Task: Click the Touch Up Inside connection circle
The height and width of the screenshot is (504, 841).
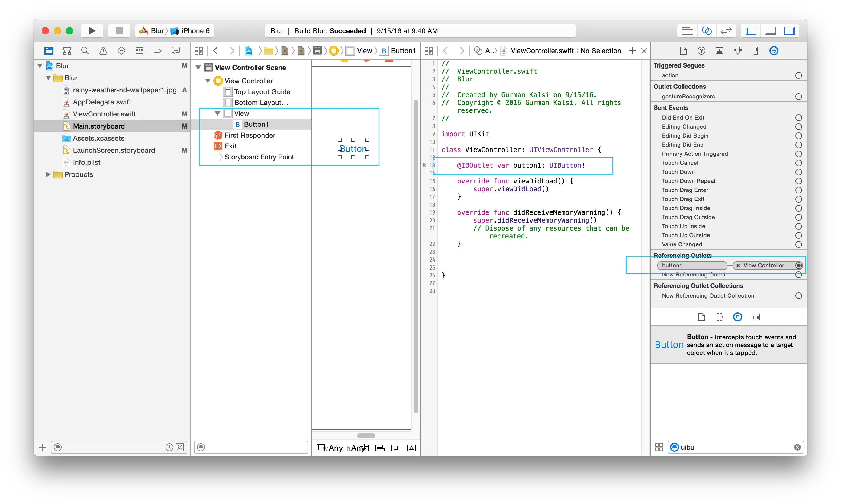Action: point(798,227)
